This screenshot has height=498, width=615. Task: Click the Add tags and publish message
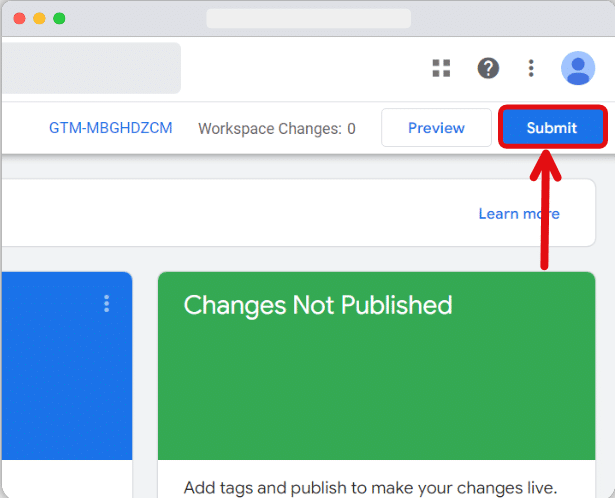(370, 487)
